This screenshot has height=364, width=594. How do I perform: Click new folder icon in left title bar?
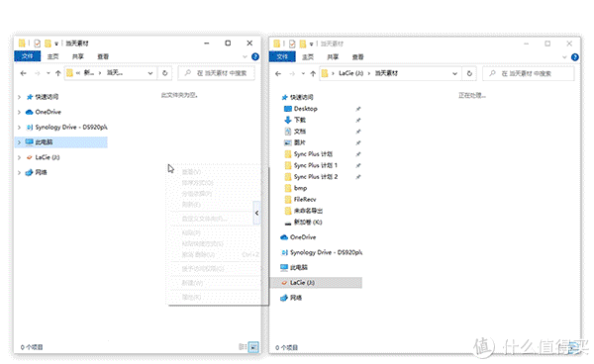(x=48, y=44)
